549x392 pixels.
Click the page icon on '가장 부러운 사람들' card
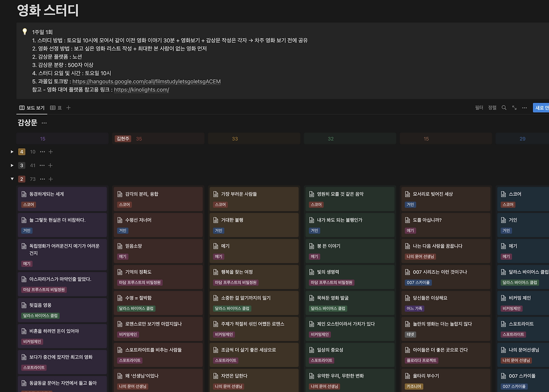pyautogui.click(x=217, y=194)
